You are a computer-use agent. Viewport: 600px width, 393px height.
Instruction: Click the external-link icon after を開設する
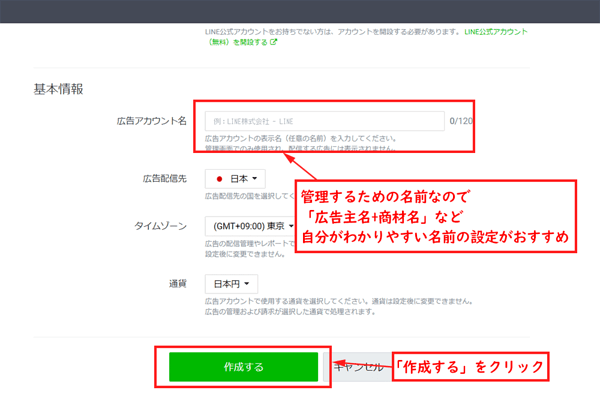click(273, 42)
